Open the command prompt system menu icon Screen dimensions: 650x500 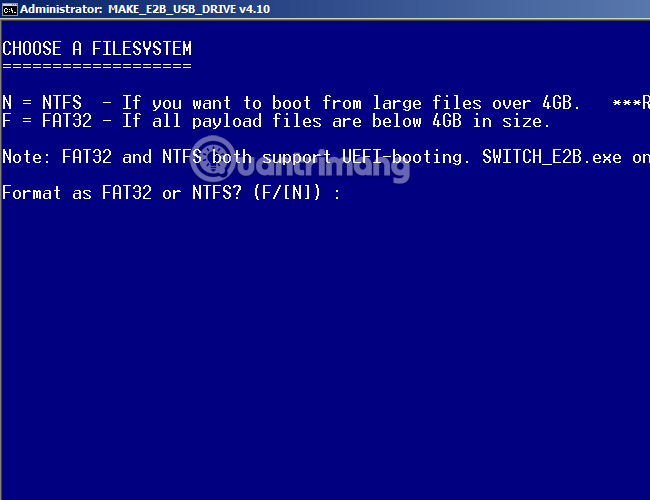click(10, 9)
